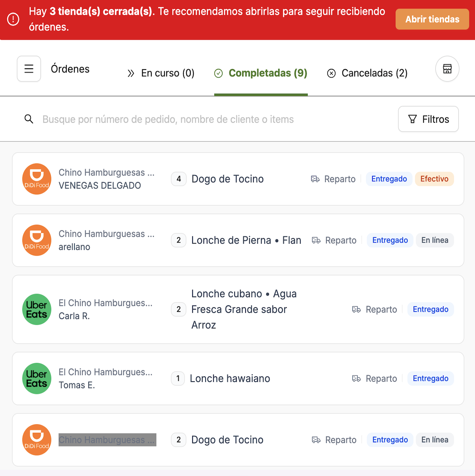475x476 pixels.
Task: Click the Uber Eats logo on Tomas E. order
Action: point(37,379)
